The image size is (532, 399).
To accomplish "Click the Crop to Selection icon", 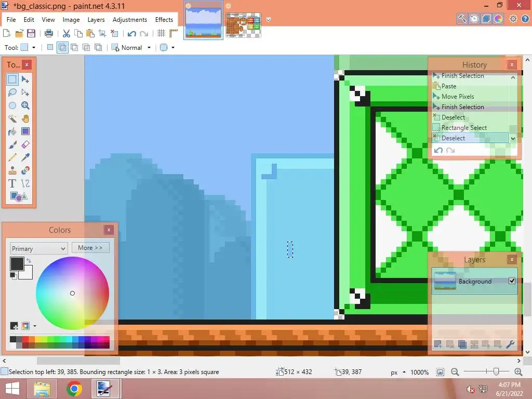I will 102,33.
